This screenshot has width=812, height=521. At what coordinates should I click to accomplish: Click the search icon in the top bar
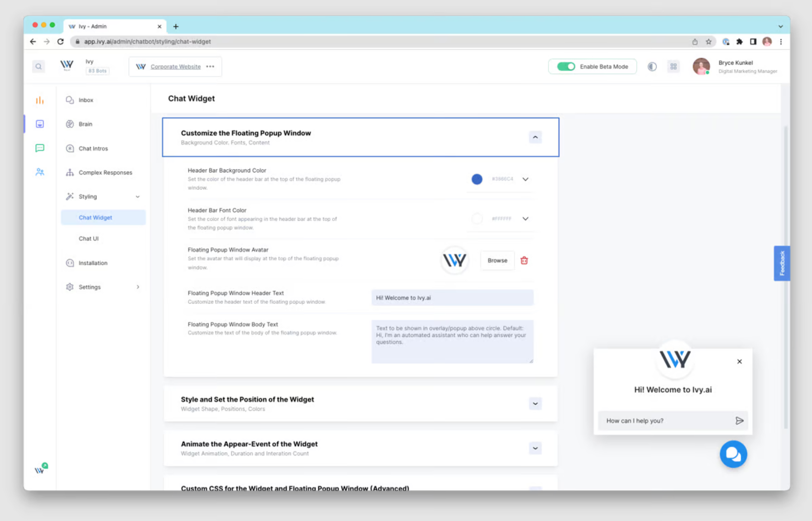38,67
